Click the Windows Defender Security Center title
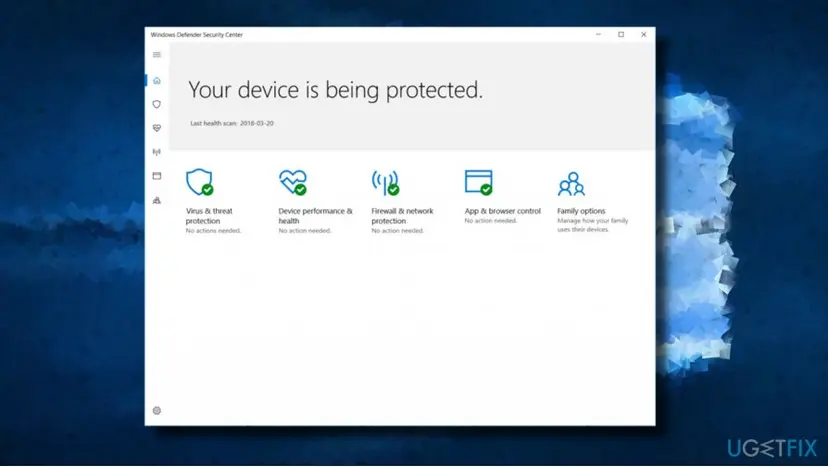 (196, 35)
